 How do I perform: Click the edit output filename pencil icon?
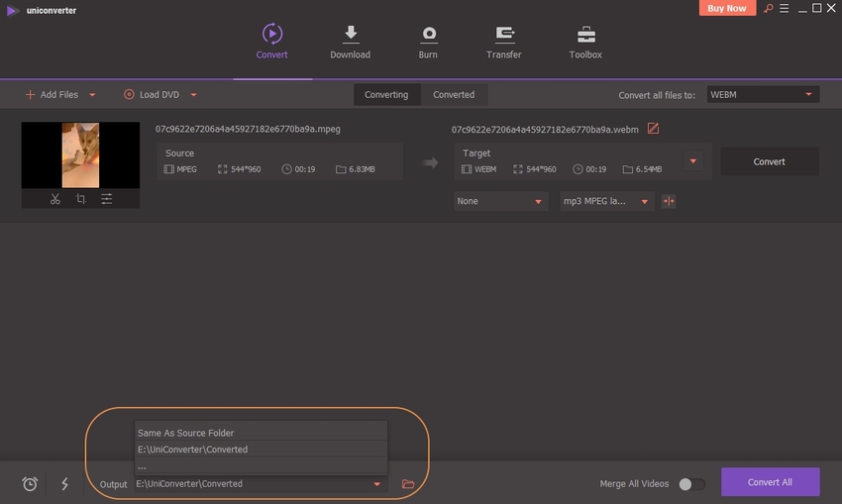[x=653, y=129]
